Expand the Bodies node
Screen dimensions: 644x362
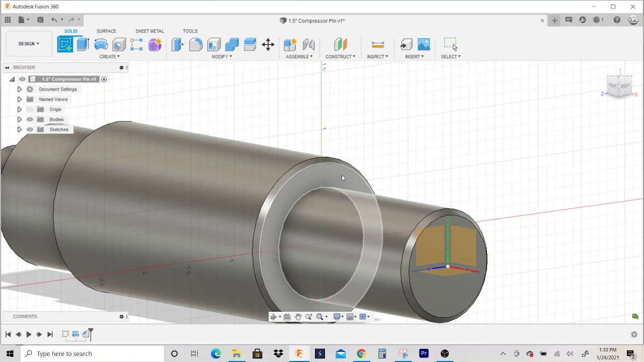pyautogui.click(x=19, y=119)
